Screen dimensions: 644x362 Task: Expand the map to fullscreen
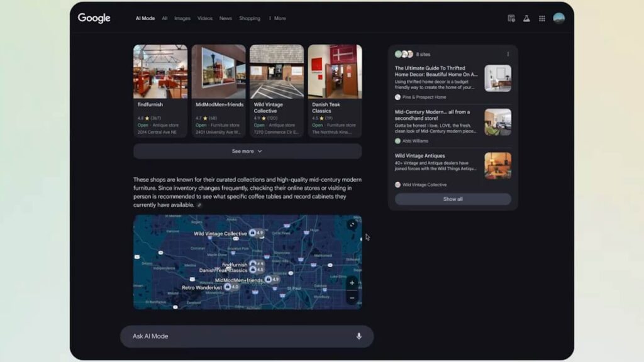[x=352, y=224]
